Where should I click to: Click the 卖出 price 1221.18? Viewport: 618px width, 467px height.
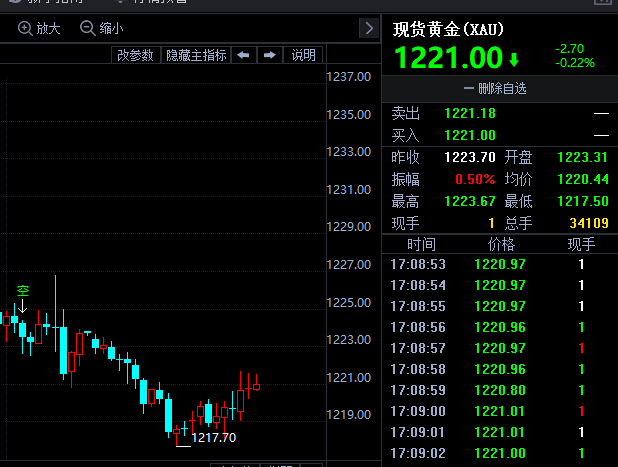coord(470,114)
